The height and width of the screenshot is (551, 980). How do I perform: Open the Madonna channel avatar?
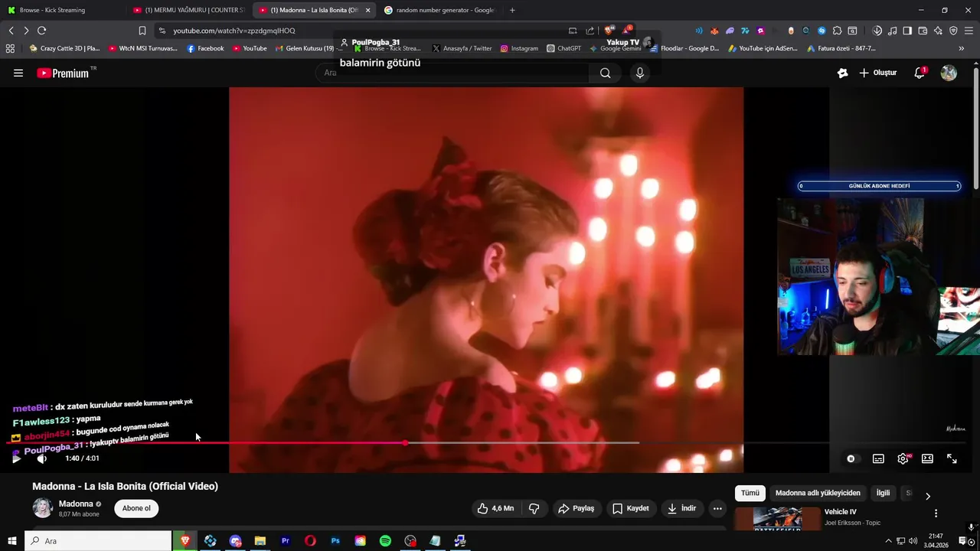pyautogui.click(x=43, y=508)
